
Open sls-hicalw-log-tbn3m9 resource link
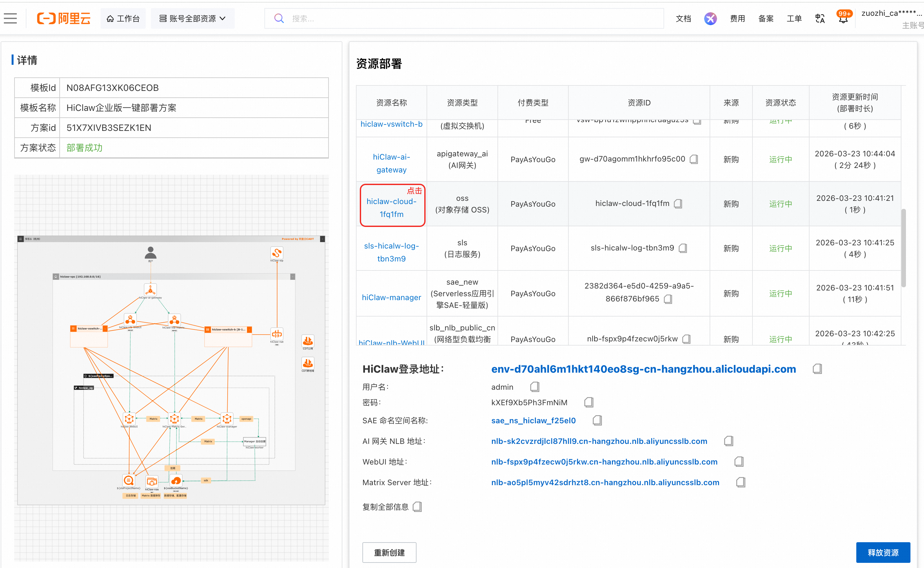(x=391, y=252)
